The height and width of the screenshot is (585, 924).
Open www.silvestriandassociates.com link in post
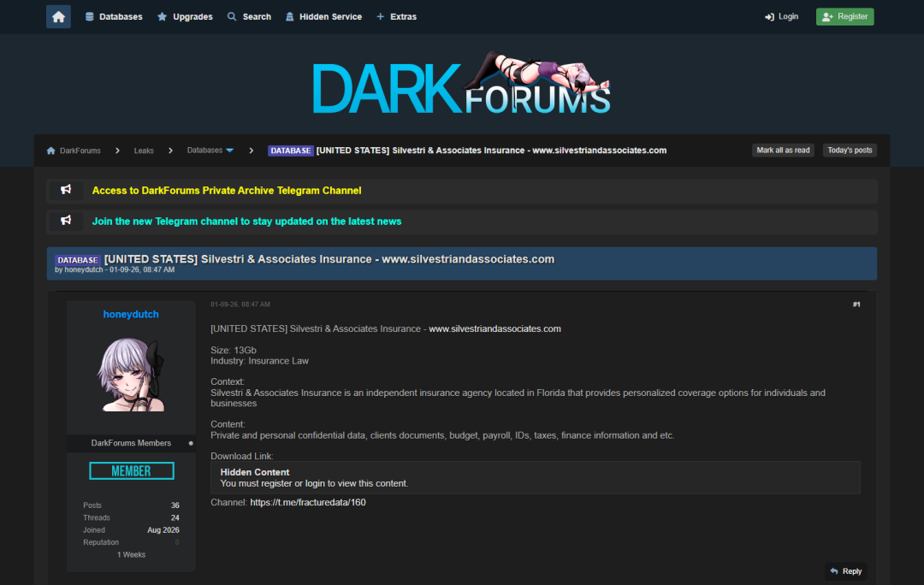click(x=495, y=328)
